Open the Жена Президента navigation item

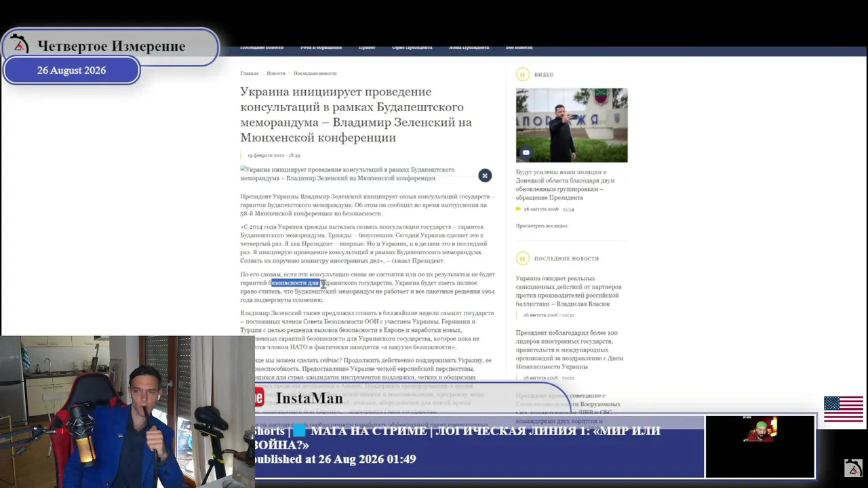click(x=469, y=47)
